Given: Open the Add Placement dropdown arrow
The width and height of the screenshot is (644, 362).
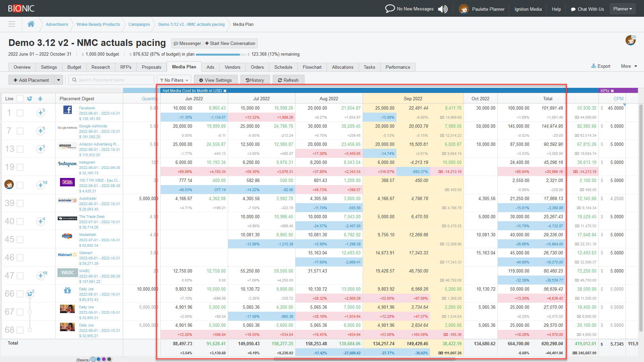Looking at the screenshot, I should (x=59, y=80).
